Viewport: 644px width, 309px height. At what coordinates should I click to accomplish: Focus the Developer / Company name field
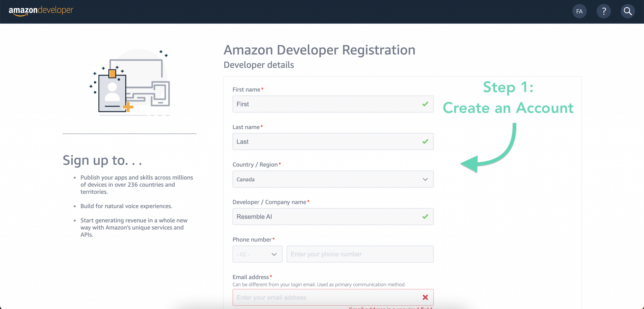333,217
